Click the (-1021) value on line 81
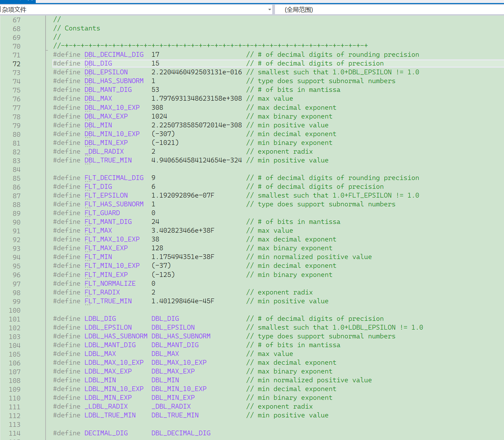This screenshot has width=504, height=440. click(x=165, y=143)
